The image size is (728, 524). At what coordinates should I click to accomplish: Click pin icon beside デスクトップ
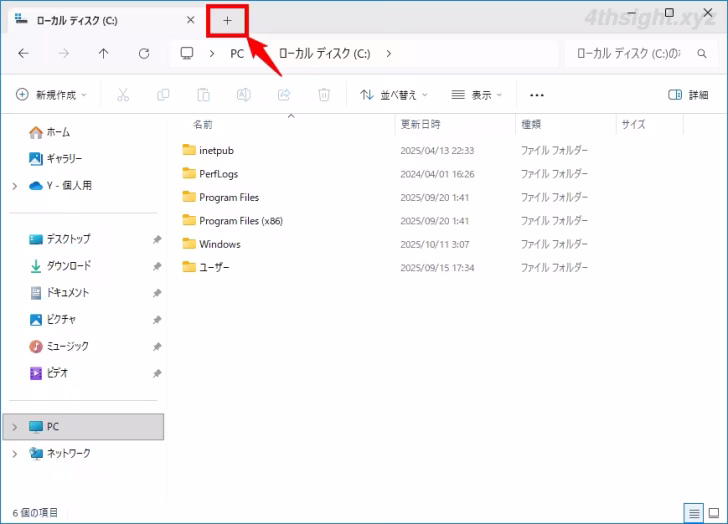pyautogui.click(x=157, y=239)
